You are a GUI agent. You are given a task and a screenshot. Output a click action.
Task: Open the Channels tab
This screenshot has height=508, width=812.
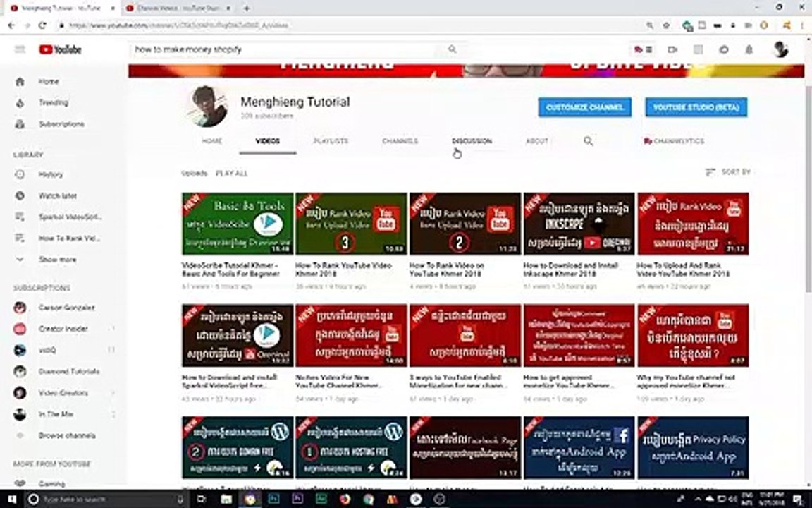(x=400, y=141)
